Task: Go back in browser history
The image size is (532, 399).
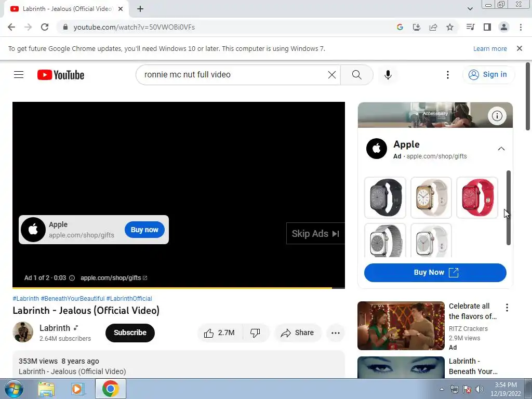Action: tap(11, 27)
